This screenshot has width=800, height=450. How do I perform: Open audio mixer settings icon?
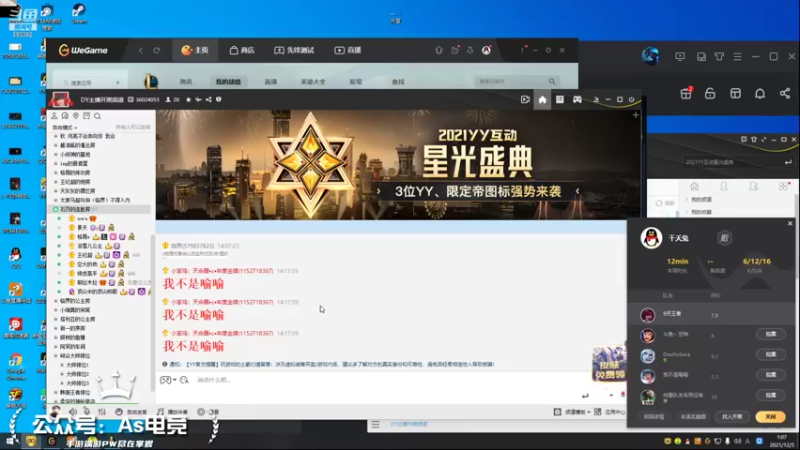(102, 412)
